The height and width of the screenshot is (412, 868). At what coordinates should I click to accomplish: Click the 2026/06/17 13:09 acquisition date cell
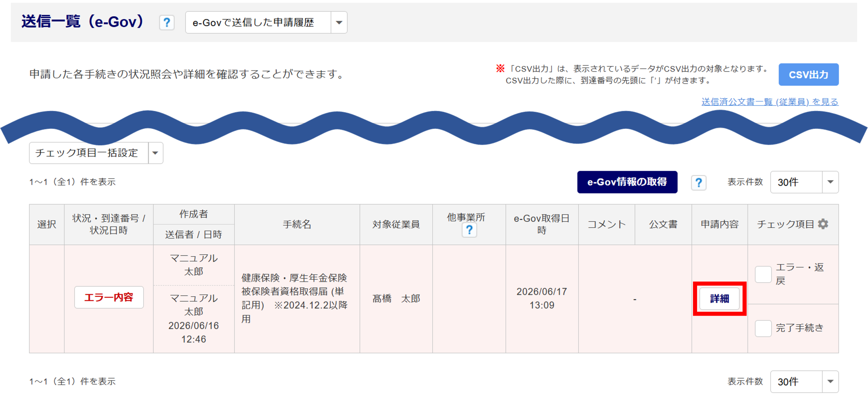tap(541, 298)
